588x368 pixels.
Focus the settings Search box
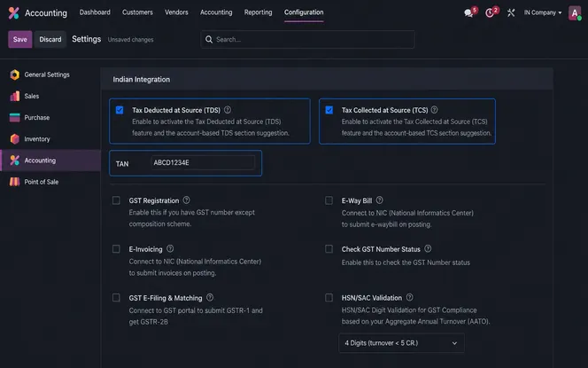click(307, 39)
